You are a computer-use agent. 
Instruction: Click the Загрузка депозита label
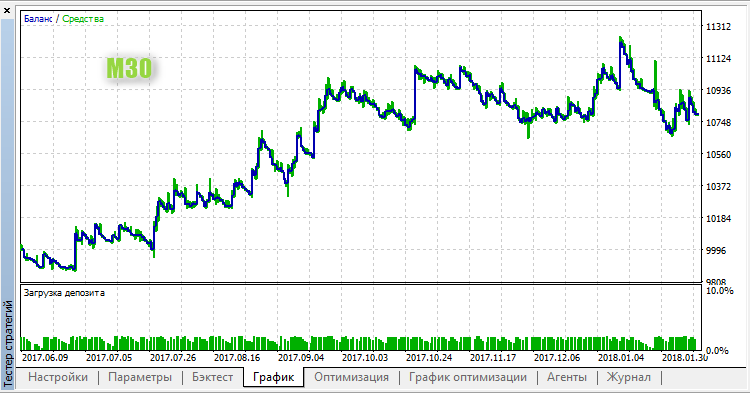[x=64, y=293]
